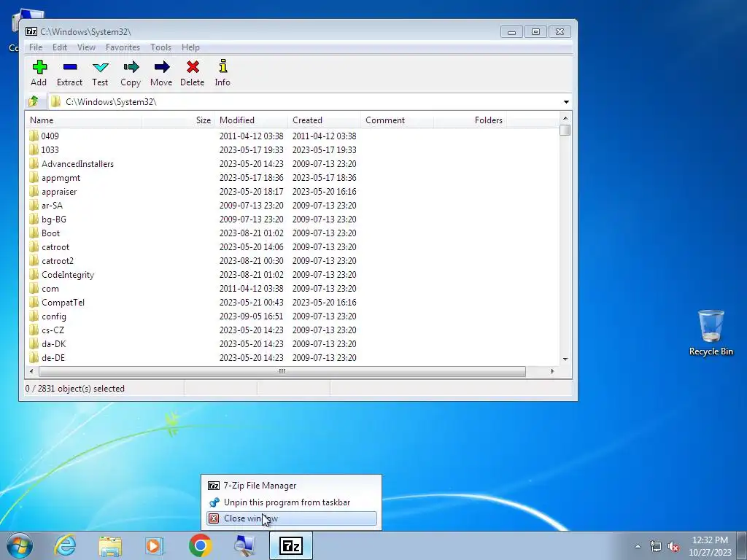Click the scroll down arrow of file list
Screen dimensions: 747x560
coord(565,359)
